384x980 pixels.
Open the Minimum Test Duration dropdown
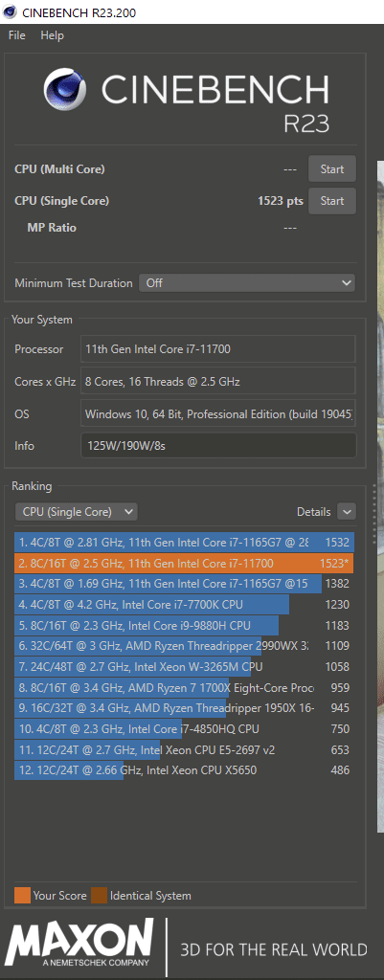[247, 283]
